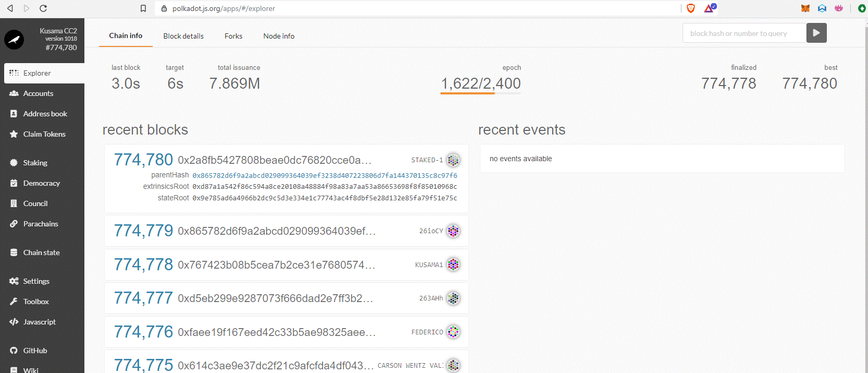Click the 26ioCY validator identicon
Image resolution: width=868 pixels, height=373 pixels.
(x=453, y=231)
